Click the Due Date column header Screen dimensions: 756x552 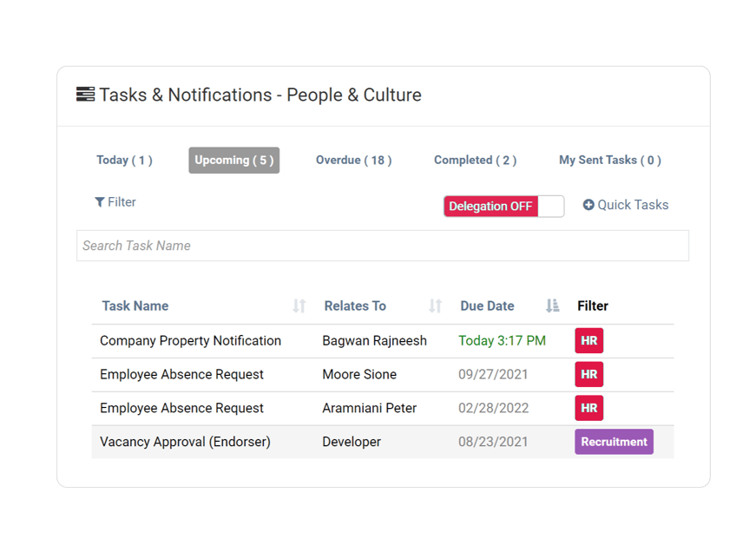coord(487,306)
